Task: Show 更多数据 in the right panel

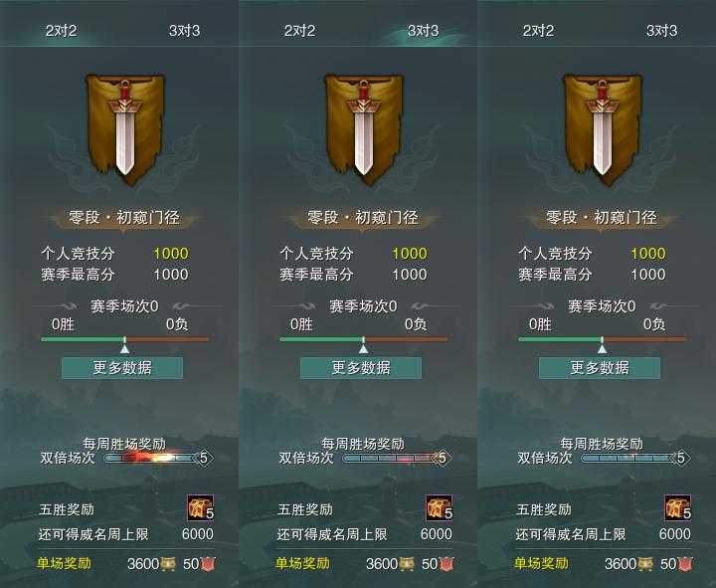Action: point(600,368)
